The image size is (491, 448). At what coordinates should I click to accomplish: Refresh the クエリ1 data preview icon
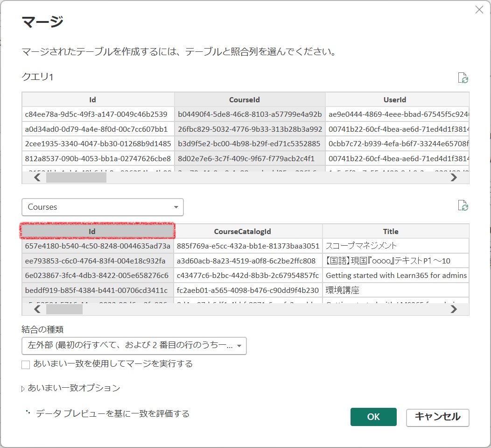point(463,77)
